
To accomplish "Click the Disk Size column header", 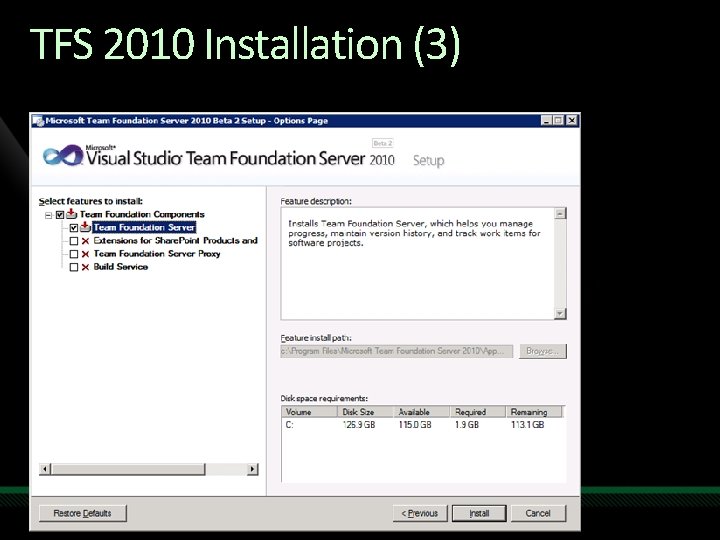I will click(x=366, y=412).
